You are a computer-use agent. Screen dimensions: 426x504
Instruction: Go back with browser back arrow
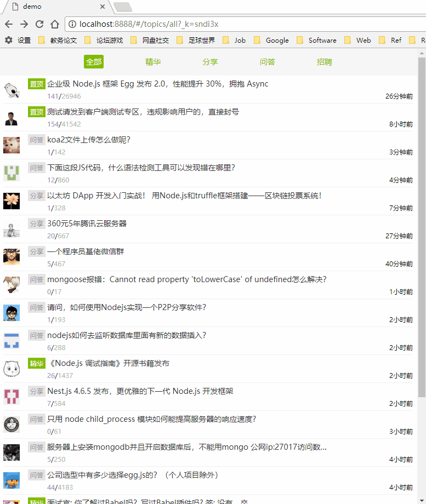pos(9,24)
